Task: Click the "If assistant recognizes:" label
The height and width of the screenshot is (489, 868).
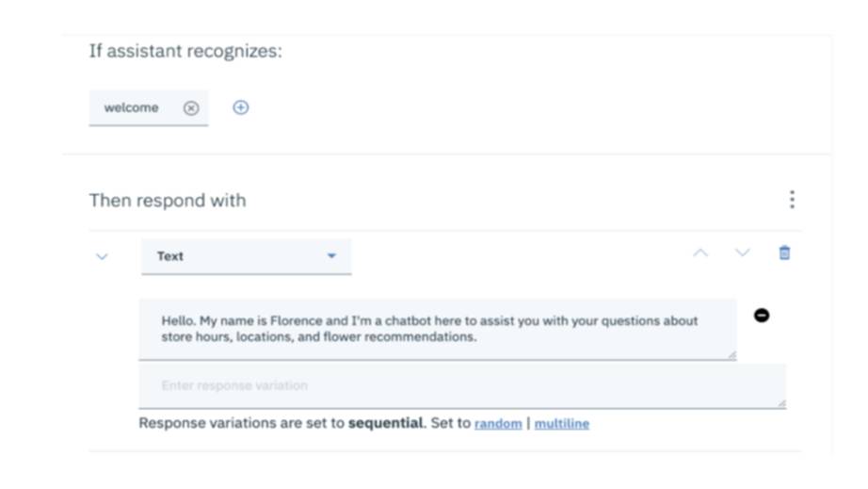Action: [185, 51]
